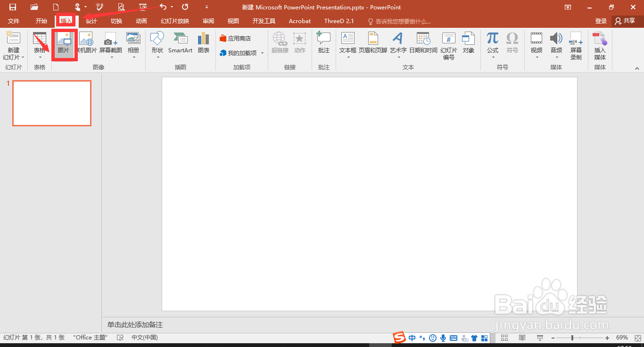Click 登录 to sign in

(601, 21)
